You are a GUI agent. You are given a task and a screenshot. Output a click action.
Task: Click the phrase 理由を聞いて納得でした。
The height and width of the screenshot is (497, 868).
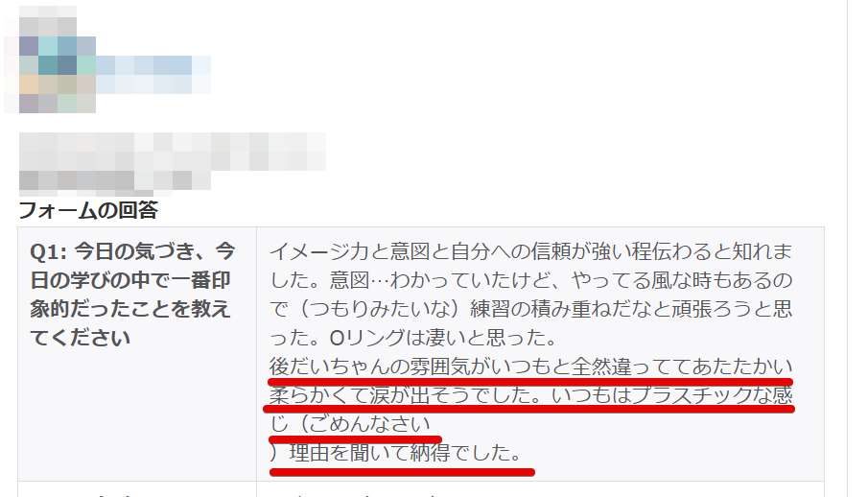(x=406, y=453)
